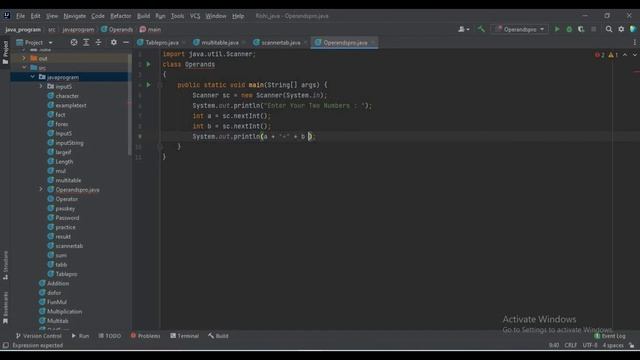This screenshot has width=640, height=360.
Task: Expand the out folder
Action: tap(24, 58)
